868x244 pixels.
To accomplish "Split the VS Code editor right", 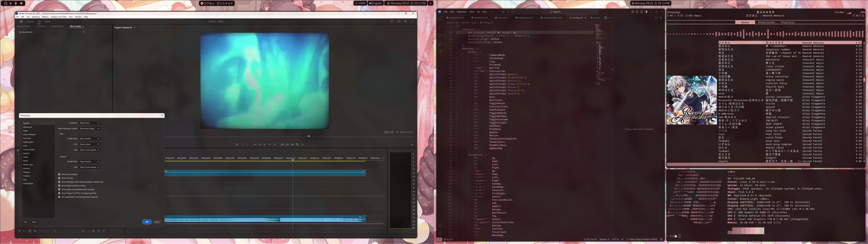I will tap(605, 17).
